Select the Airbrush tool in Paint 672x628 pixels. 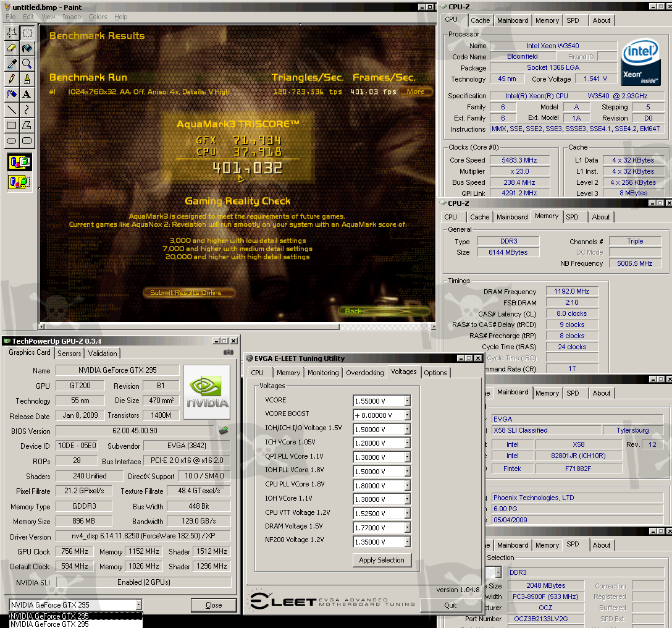point(12,95)
